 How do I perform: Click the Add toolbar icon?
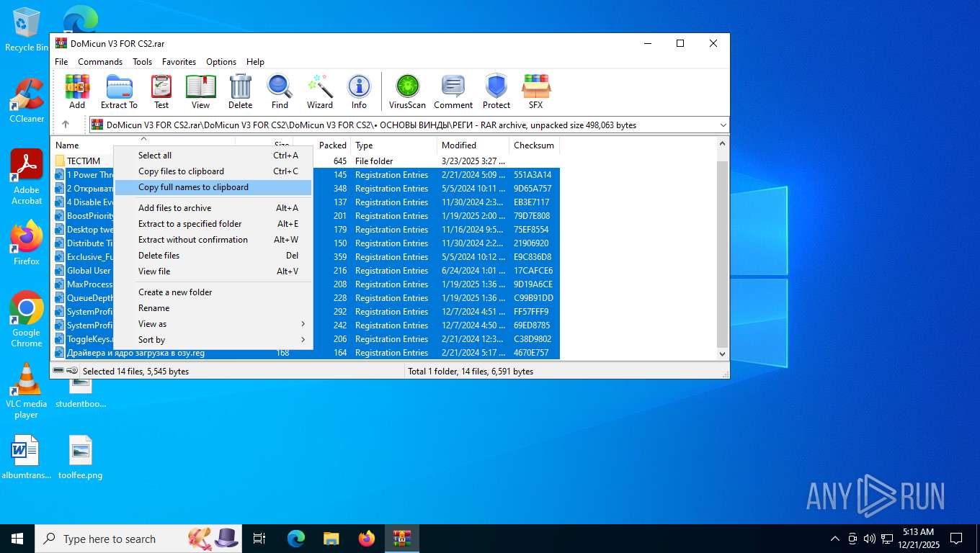coord(77,91)
